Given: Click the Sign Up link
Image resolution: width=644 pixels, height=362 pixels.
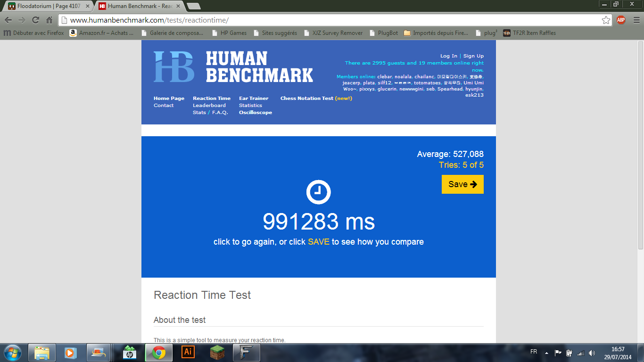Looking at the screenshot, I should click(473, 56).
